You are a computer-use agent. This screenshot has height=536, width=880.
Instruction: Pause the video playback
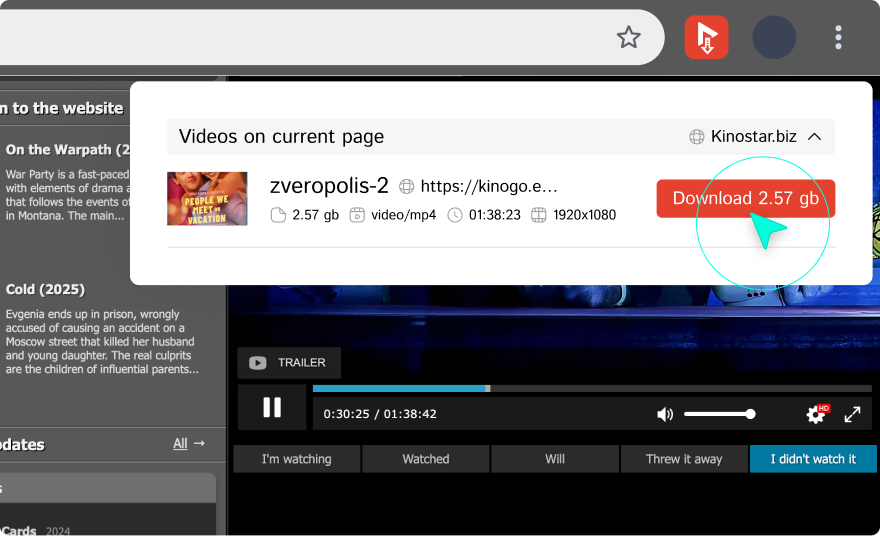pos(271,407)
